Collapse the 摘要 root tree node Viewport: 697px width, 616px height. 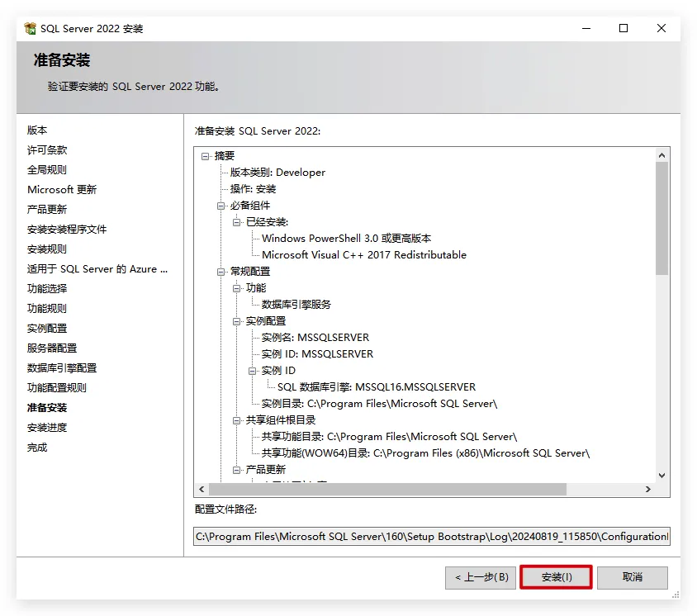tap(206, 155)
